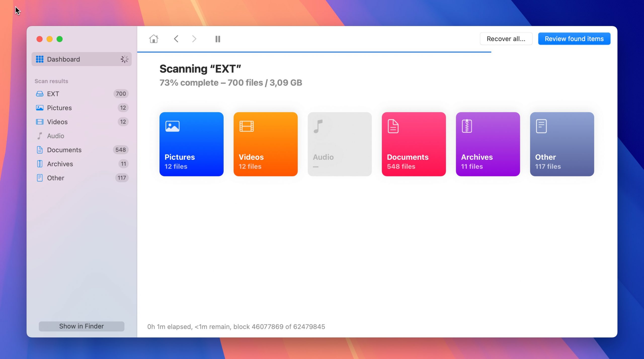Select EXT drive in scan results
Screen dimensions: 644x359
click(x=82, y=94)
